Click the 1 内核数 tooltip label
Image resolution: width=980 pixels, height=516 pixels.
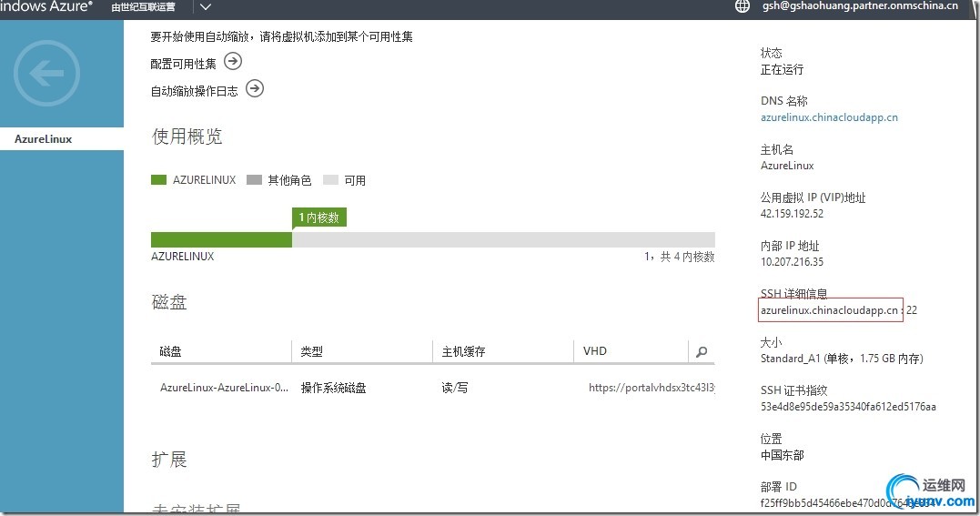(x=319, y=218)
